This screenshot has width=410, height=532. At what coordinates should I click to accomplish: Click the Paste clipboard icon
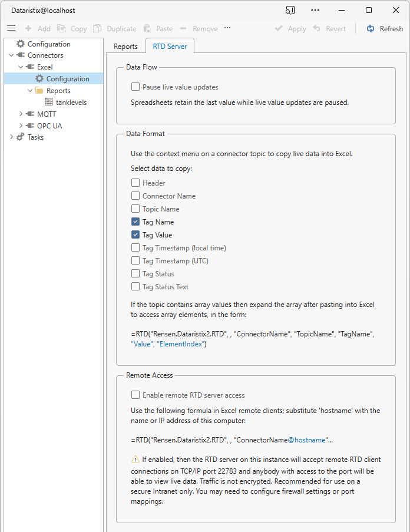pos(147,28)
